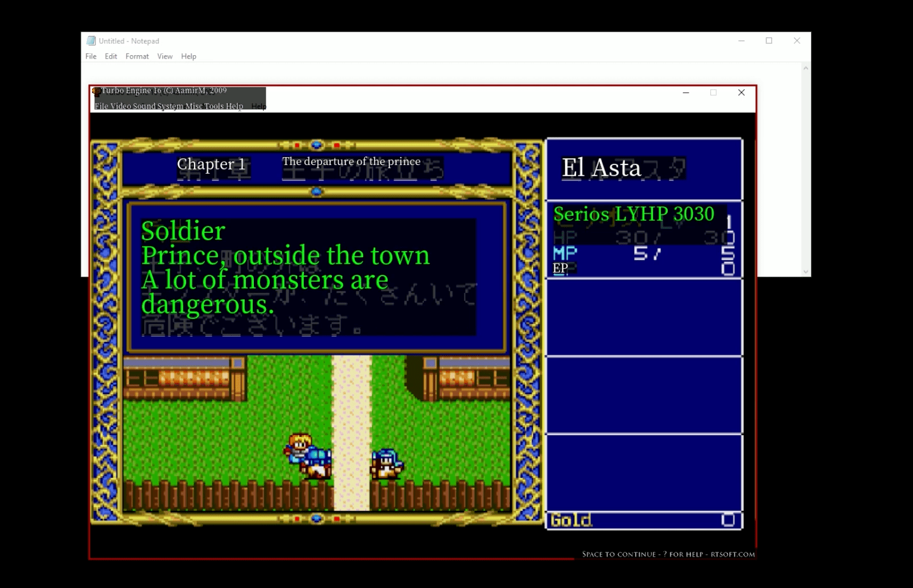Click the scrollbar down arrow
Viewport: 913px width, 588px height.
805,272
